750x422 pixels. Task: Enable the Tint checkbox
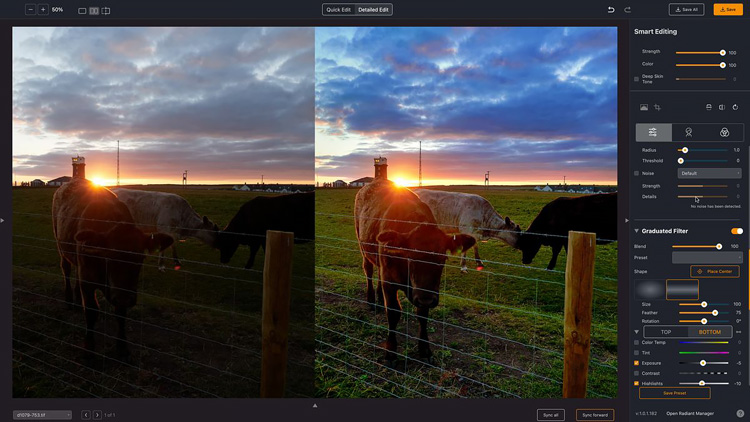(x=636, y=353)
